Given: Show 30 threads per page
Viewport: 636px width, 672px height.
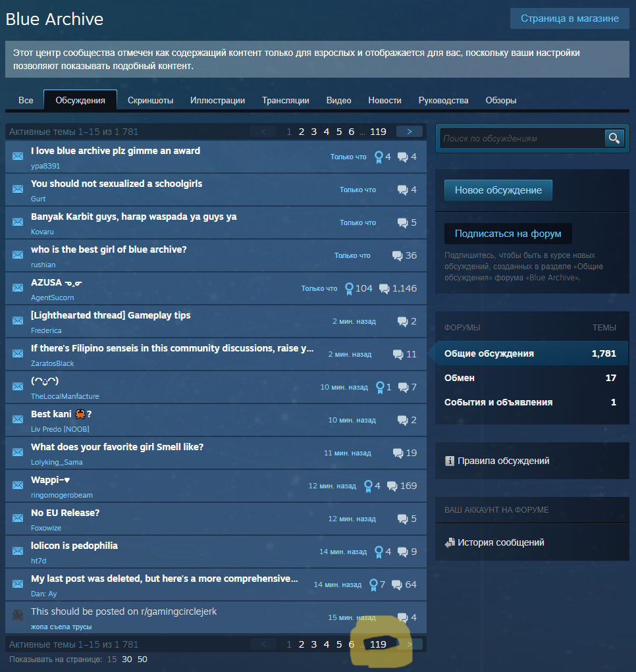Looking at the screenshot, I should coord(127,659).
